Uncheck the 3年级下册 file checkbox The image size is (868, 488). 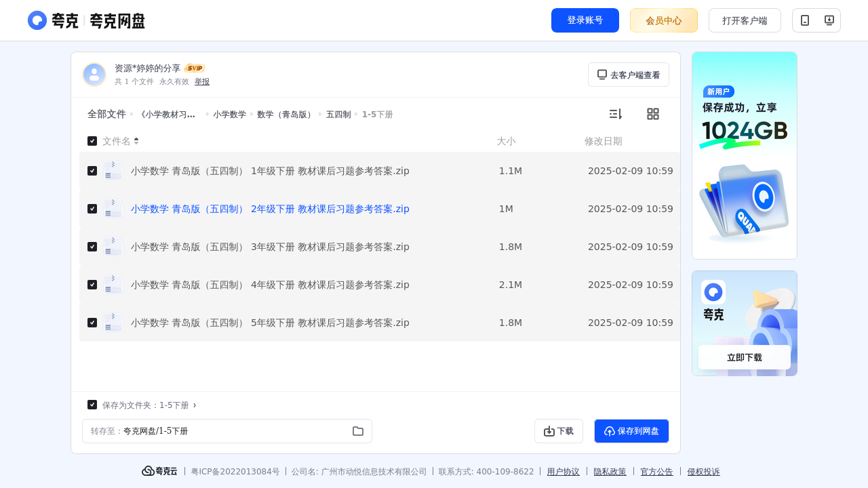[x=92, y=247]
